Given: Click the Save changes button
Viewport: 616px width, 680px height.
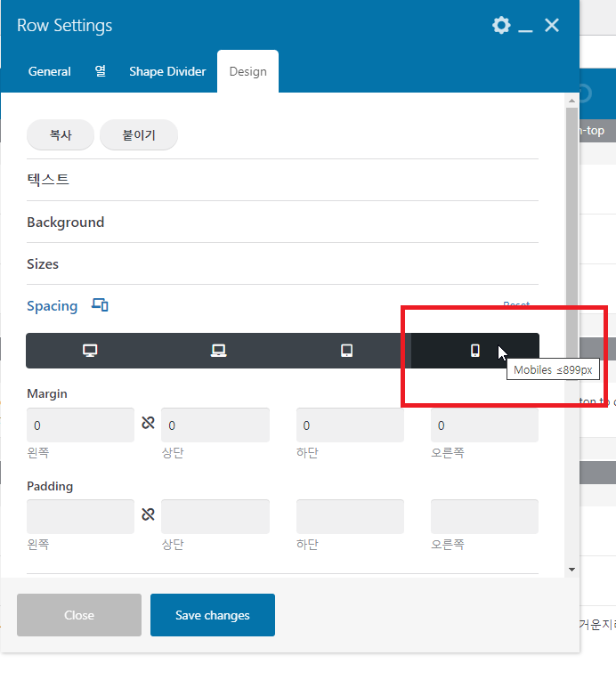Looking at the screenshot, I should [213, 615].
